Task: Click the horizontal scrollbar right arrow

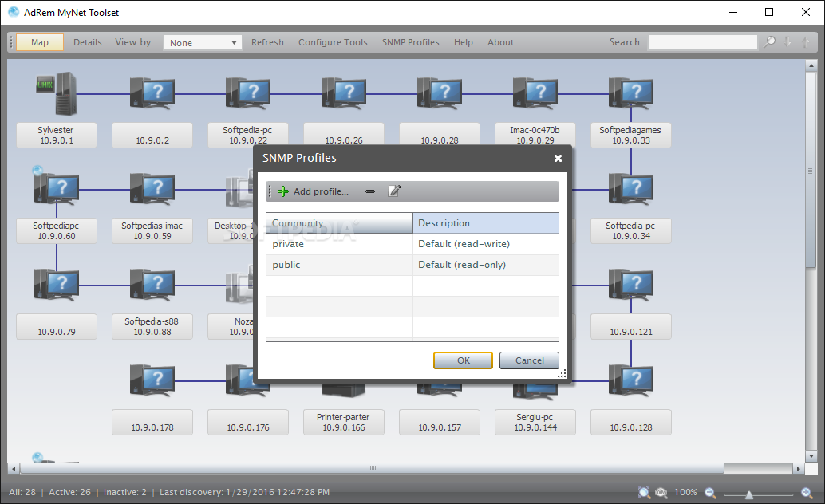Action: [799, 468]
